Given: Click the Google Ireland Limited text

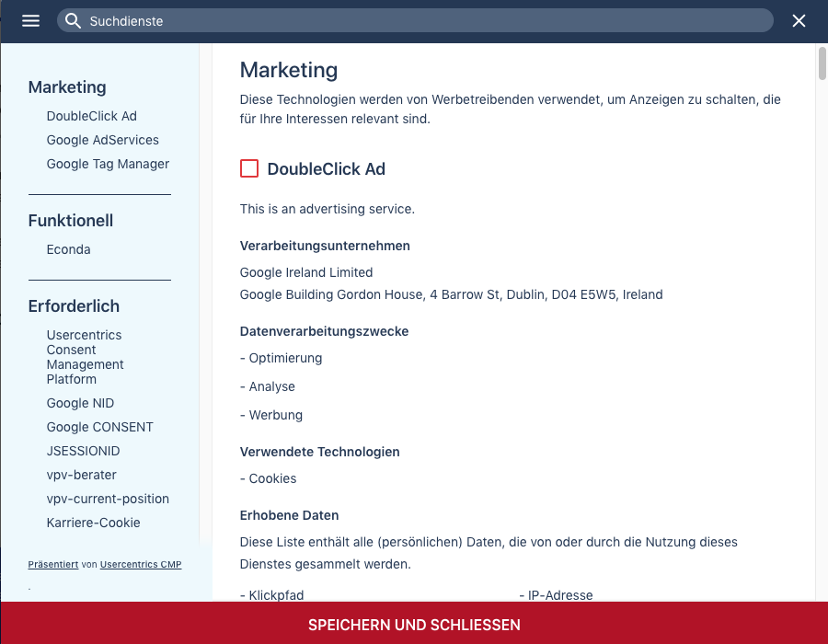Looking at the screenshot, I should click(x=306, y=272).
